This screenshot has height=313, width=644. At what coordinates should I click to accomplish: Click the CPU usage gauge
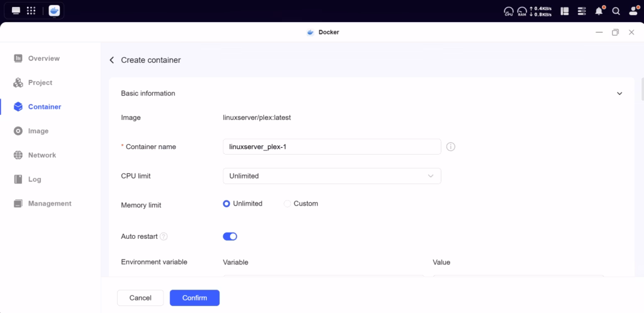508,11
